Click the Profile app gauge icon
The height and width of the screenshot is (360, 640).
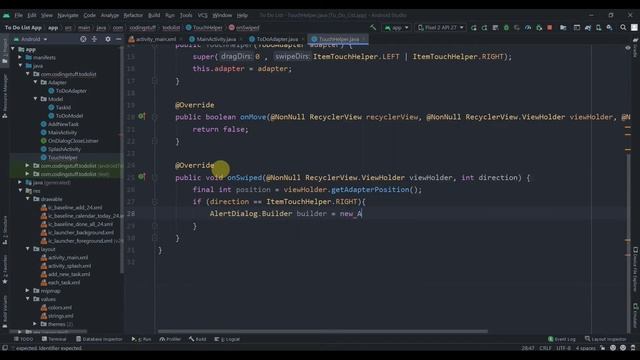(x=528, y=28)
